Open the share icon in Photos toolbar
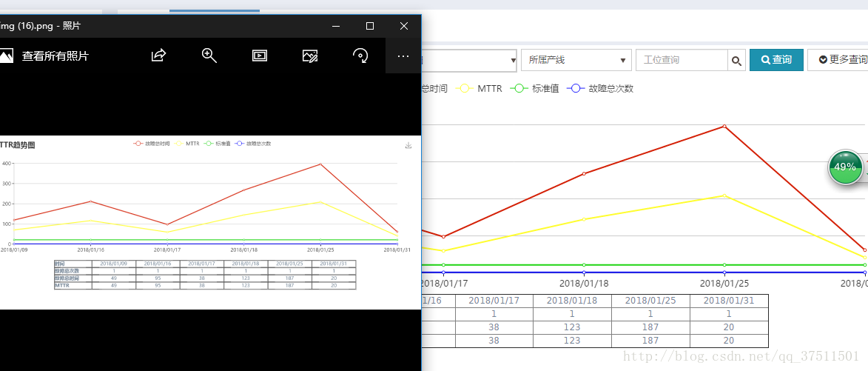 [x=158, y=56]
